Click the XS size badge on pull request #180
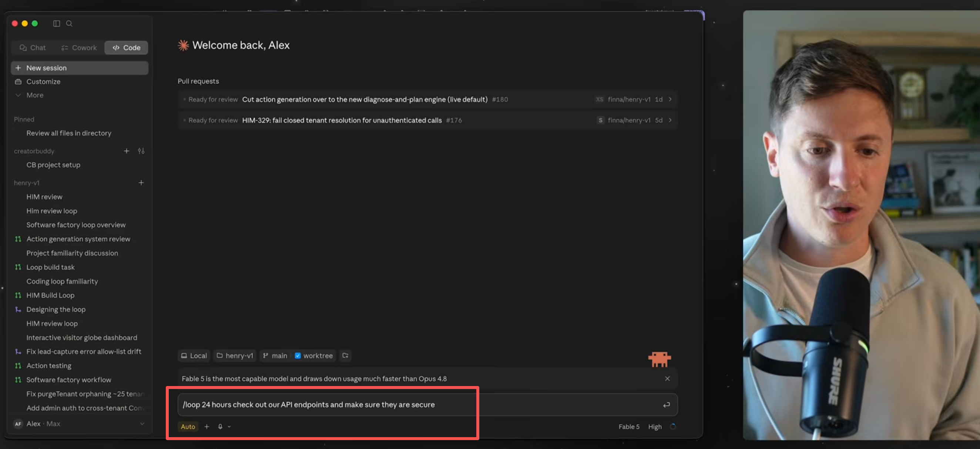The image size is (980, 449). pyautogui.click(x=600, y=99)
